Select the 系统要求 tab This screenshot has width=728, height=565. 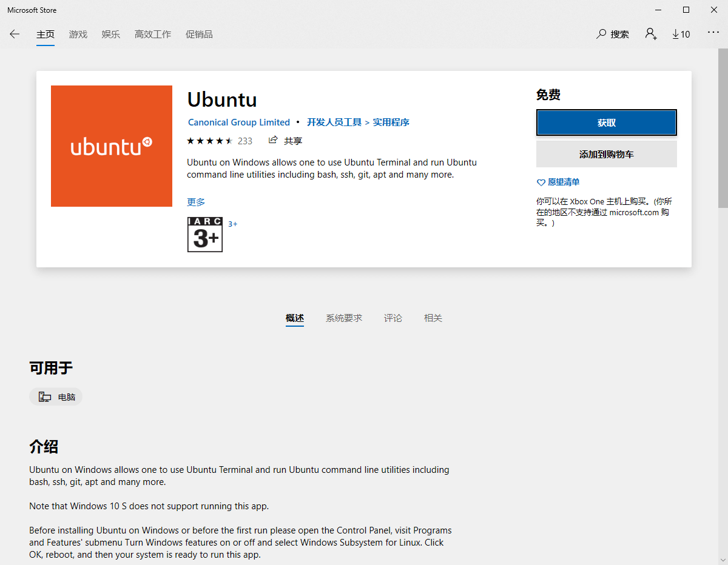344,318
